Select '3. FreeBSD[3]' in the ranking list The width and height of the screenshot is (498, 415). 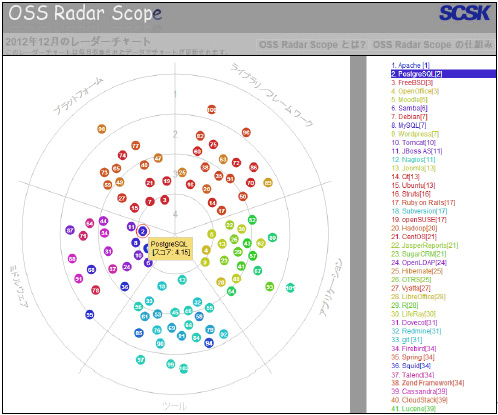pyautogui.click(x=412, y=82)
